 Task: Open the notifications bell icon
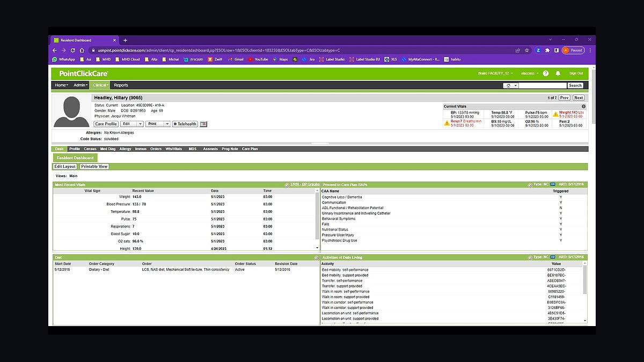pyautogui.click(x=558, y=73)
